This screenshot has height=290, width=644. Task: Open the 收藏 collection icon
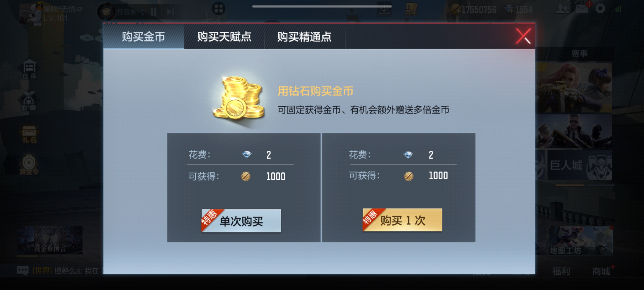[x=29, y=102]
